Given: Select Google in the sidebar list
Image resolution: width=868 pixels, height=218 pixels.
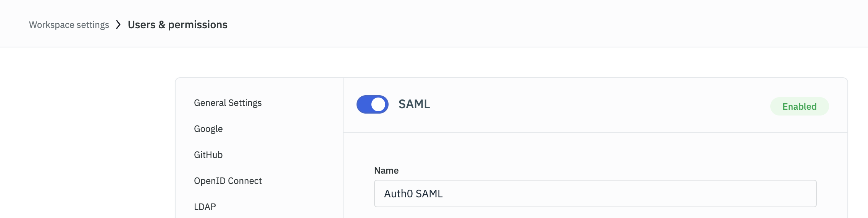Looking at the screenshot, I should tap(208, 129).
